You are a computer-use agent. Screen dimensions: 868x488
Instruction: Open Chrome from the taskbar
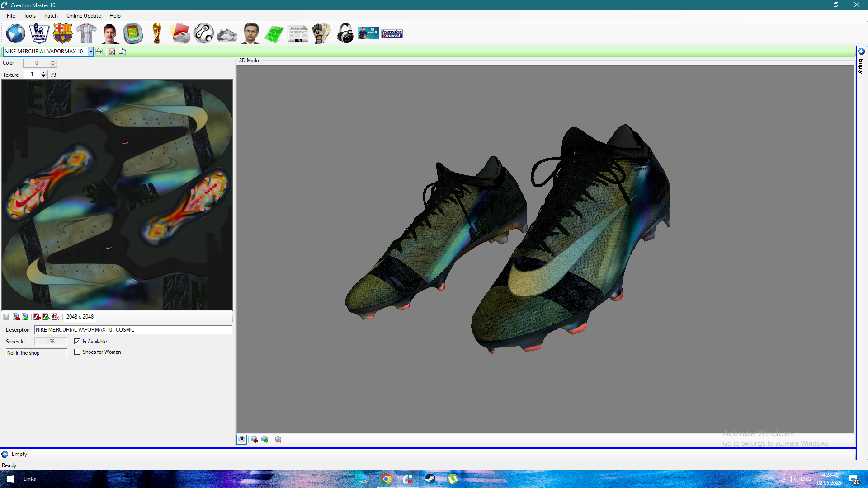386,479
